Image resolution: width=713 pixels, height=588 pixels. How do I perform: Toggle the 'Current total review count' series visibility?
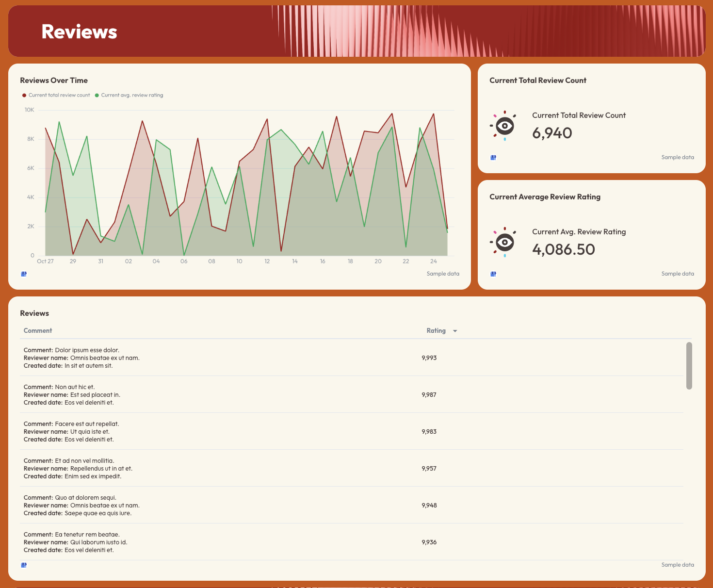56,95
